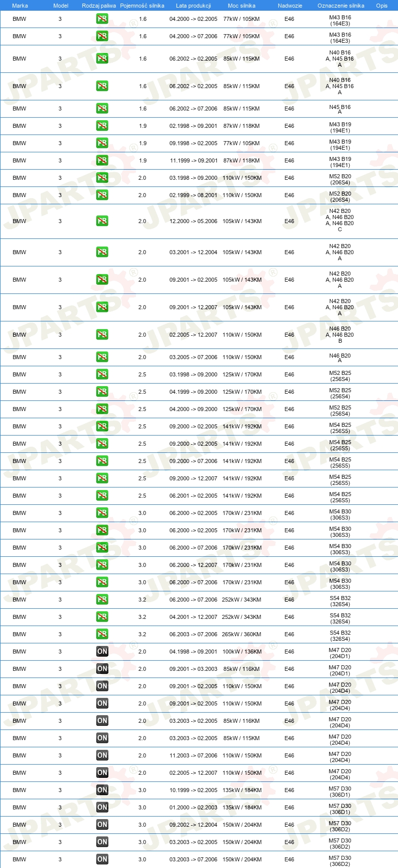Click the Moc silnika column header

(242, 6)
